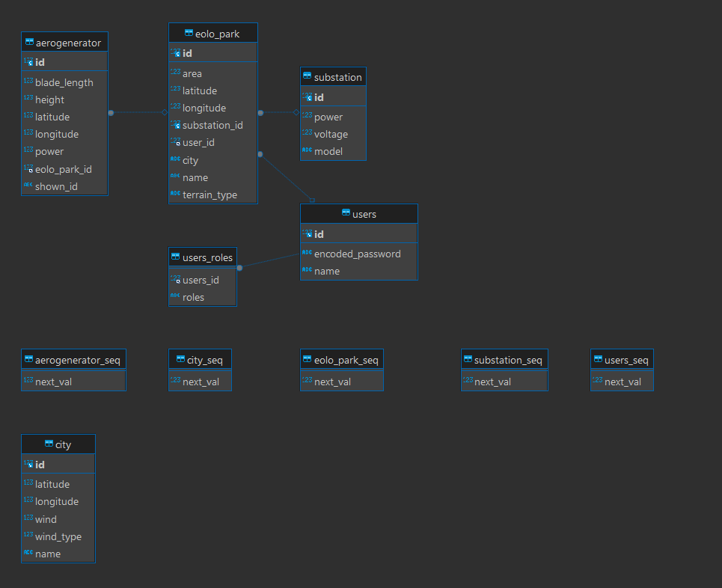Image resolution: width=722 pixels, height=588 pixels.
Task: Click the users_roles table icon
Action: (175, 257)
